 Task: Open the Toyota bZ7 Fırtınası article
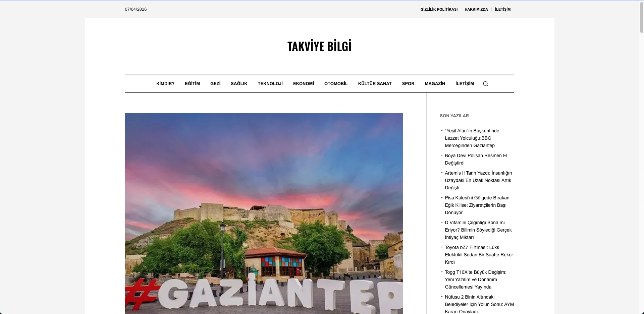click(x=479, y=255)
